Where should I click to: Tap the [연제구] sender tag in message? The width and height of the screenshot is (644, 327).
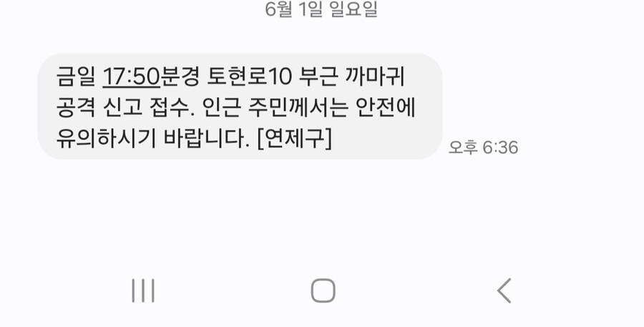[x=294, y=138]
